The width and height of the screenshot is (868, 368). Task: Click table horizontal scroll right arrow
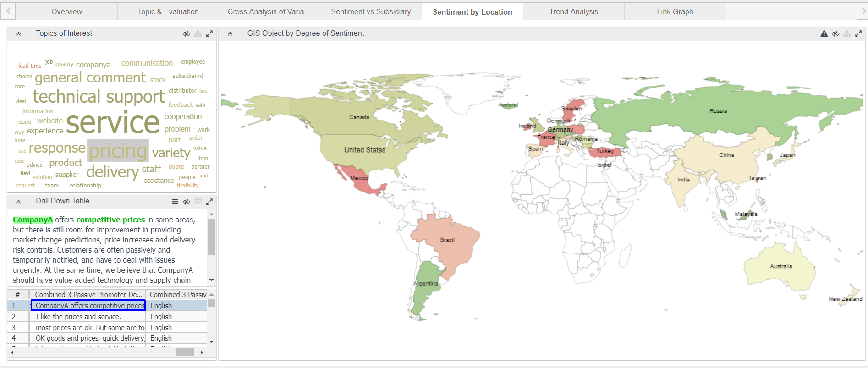click(x=202, y=352)
